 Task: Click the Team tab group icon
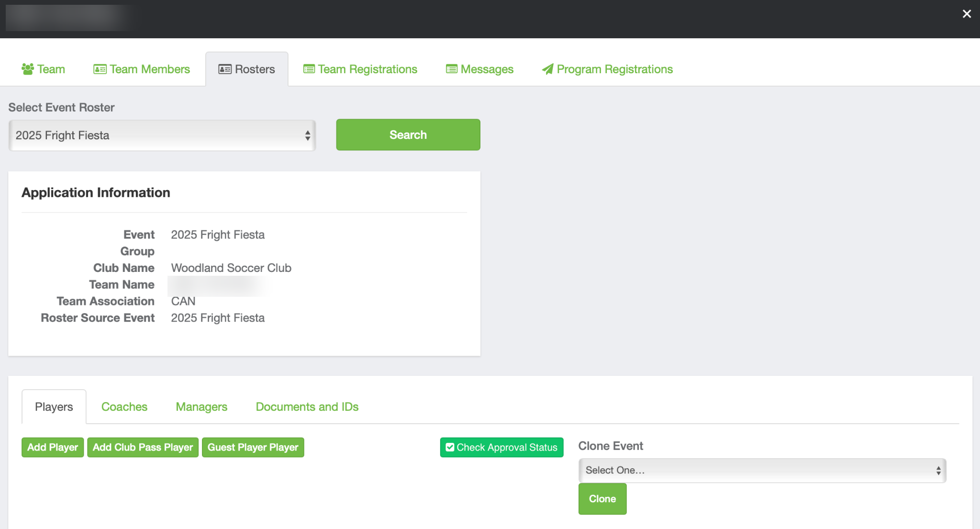(x=28, y=69)
